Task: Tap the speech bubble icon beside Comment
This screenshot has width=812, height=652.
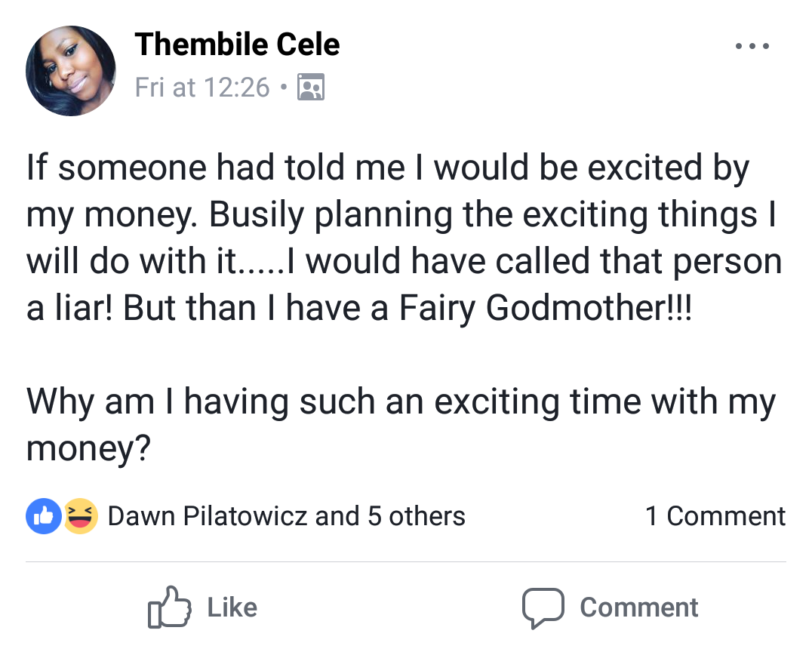Action: pos(543,607)
